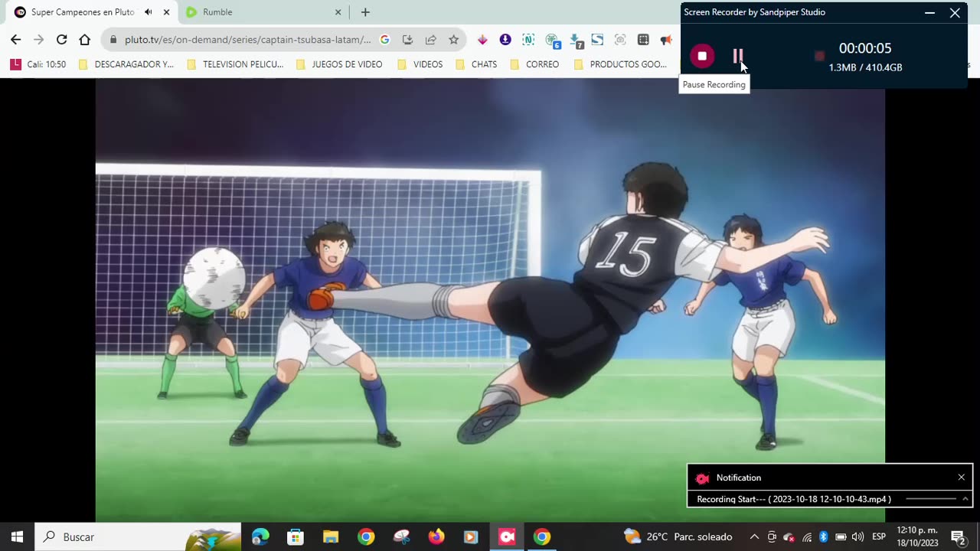This screenshot has width=980, height=551.
Task: Open Microsoft Edge from taskbar
Action: (x=260, y=536)
